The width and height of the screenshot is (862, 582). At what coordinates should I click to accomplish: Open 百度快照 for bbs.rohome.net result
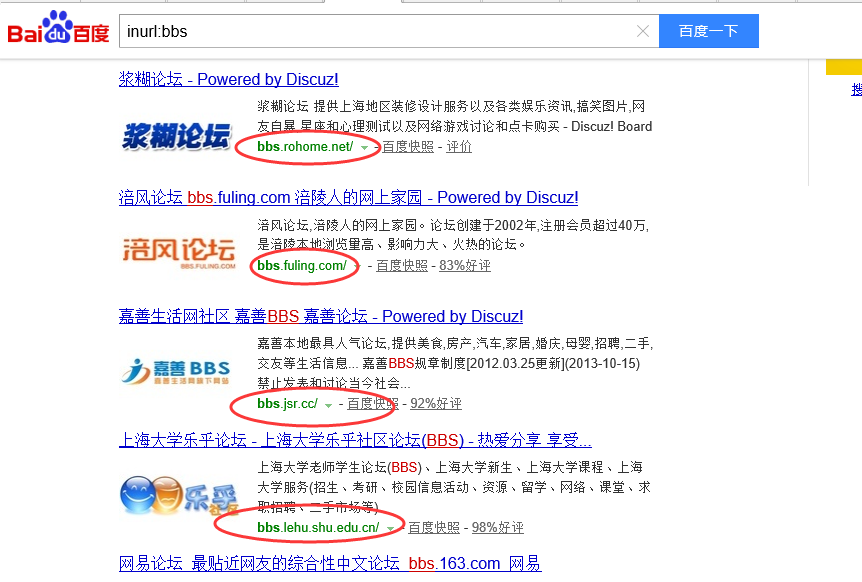coord(407,147)
